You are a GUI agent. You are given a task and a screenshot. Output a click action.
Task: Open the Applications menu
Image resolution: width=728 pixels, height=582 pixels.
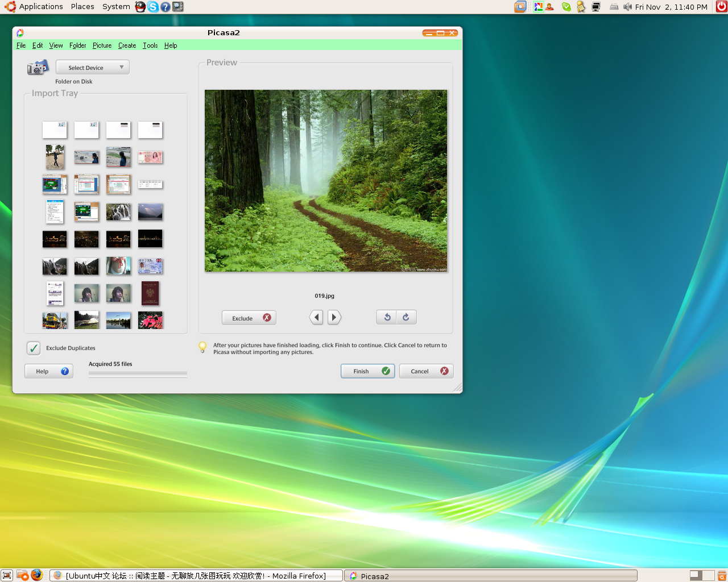(41, 7)
